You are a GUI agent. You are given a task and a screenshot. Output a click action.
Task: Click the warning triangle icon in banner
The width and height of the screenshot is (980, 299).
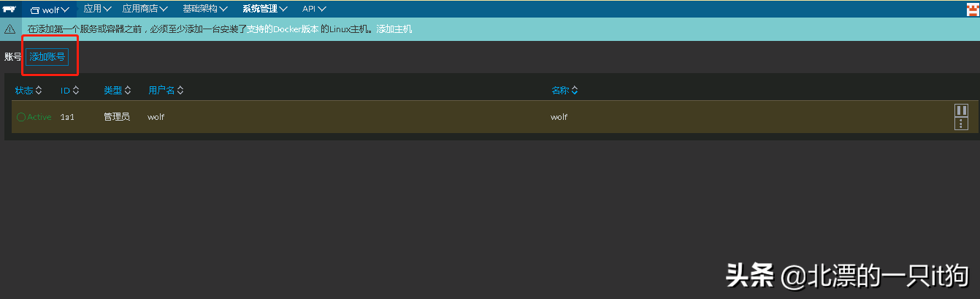point(10,29)
